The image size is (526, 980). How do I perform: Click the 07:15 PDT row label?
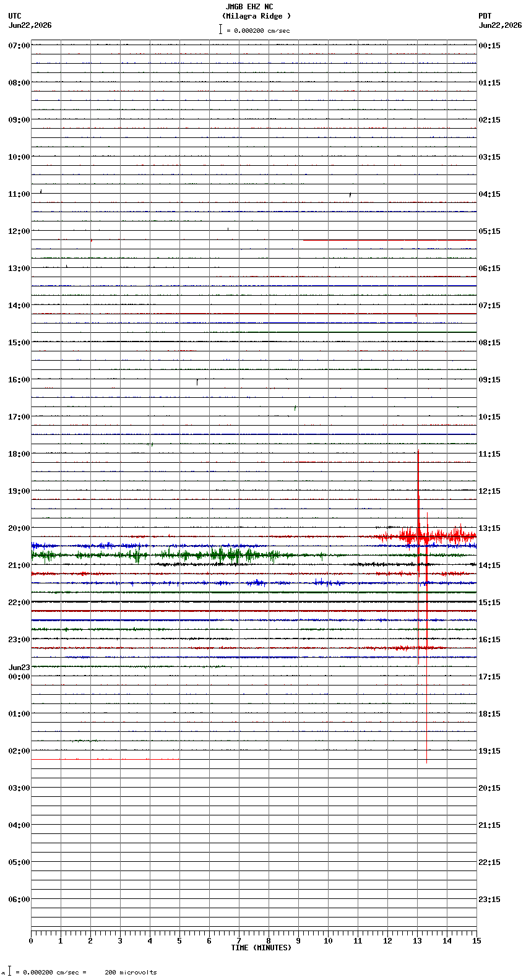pos(489,306)
